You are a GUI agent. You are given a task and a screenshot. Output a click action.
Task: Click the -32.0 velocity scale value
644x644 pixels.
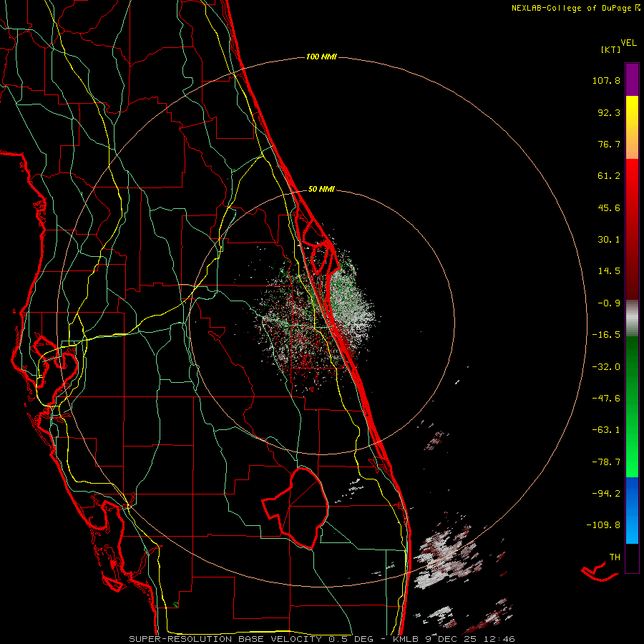tap(606, 367)
